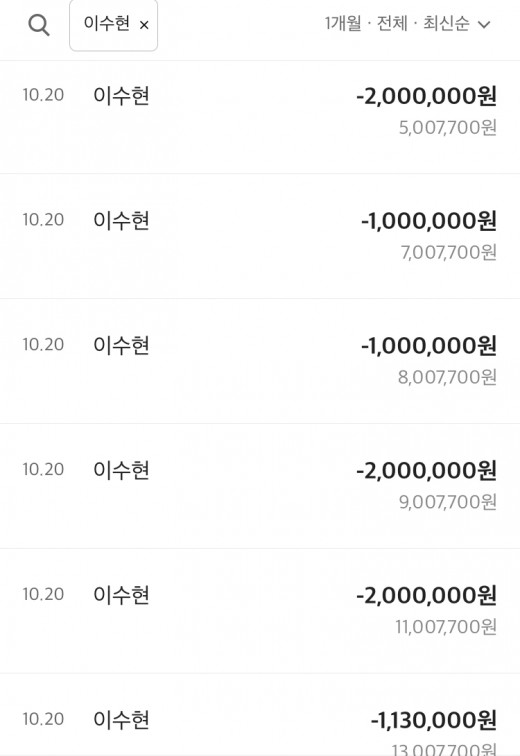Open transaction with balance 11,007,700원

260,611
